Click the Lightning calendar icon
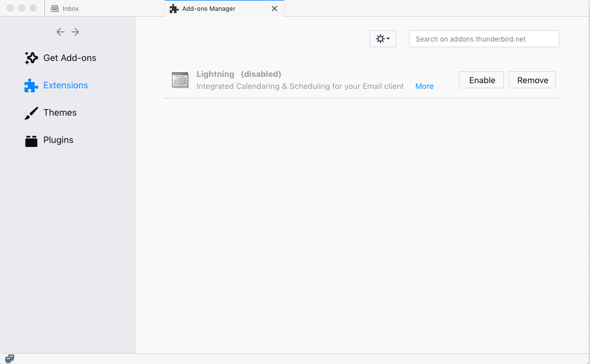 tap(180, 80)
